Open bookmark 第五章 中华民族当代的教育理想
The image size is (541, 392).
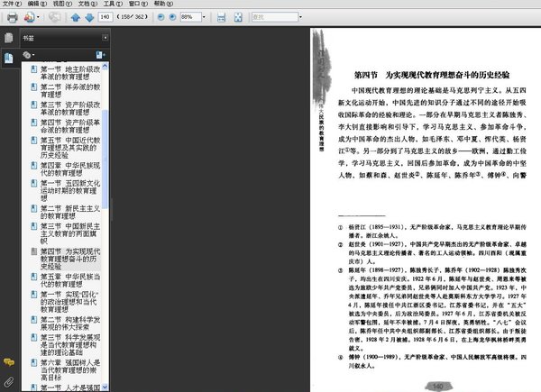click(x=70, y=280)
